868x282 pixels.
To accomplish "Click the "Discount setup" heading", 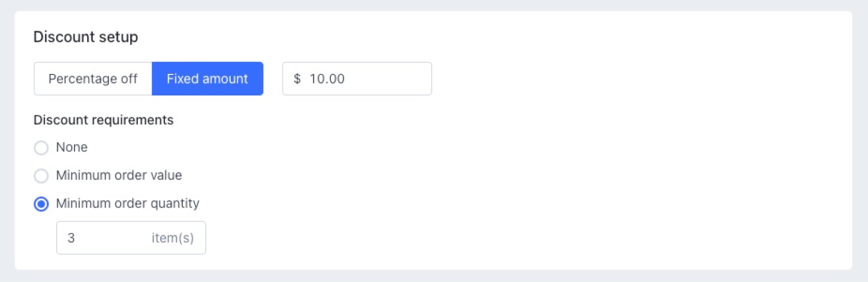I will tap(86, 37).
